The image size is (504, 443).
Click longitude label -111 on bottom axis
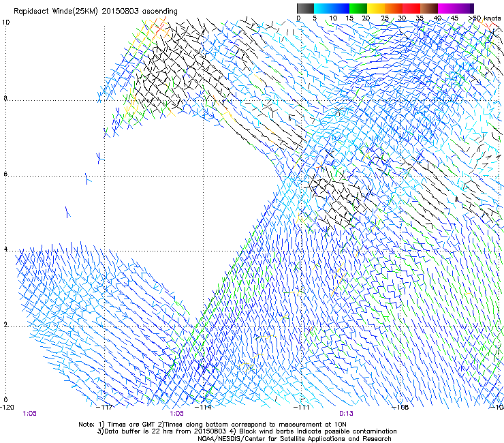tap(301, 407)
